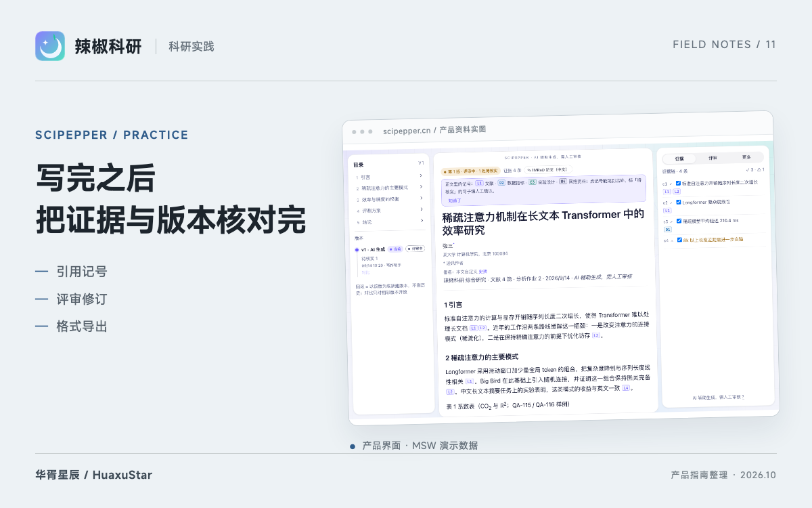Click the paper title 稀疏注意力机制 heading
Image resolution: width=812 pixels, height=508 pixels.
[x=543, y=221]
